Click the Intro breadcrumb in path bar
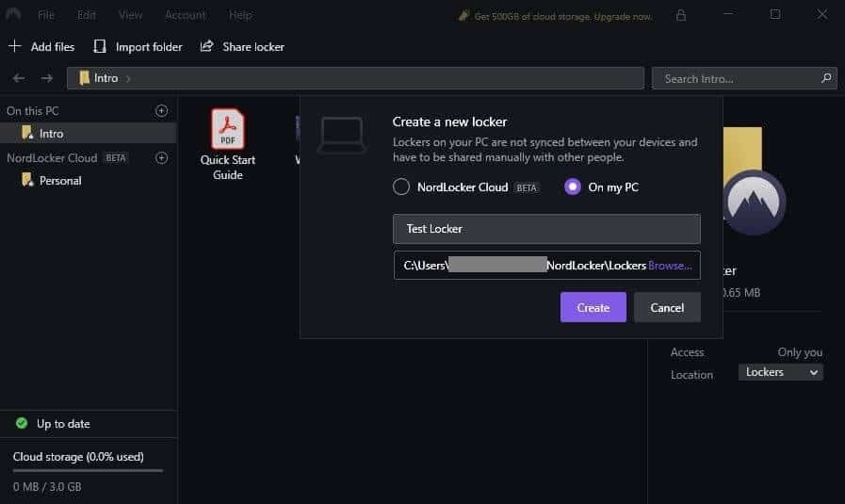This screenshot has height=504, width=845. click(x=99, y=78)
